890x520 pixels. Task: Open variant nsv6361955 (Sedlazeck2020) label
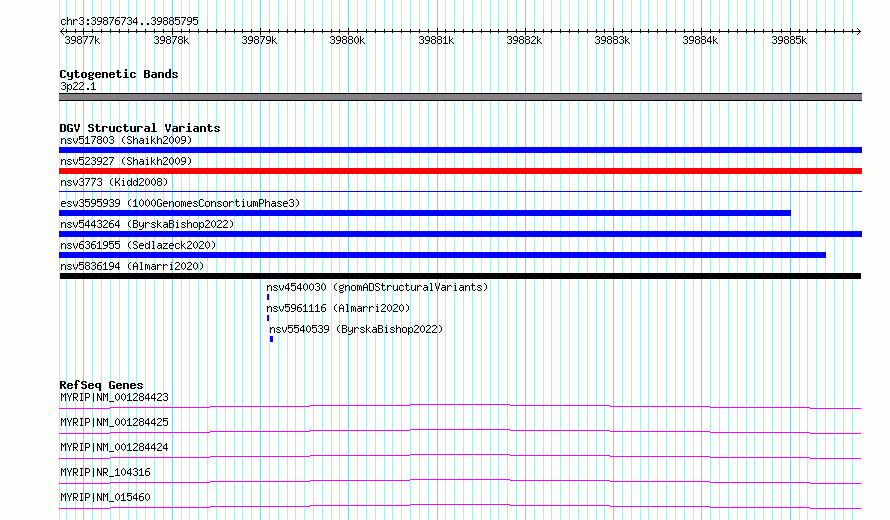tap(138, 245)
